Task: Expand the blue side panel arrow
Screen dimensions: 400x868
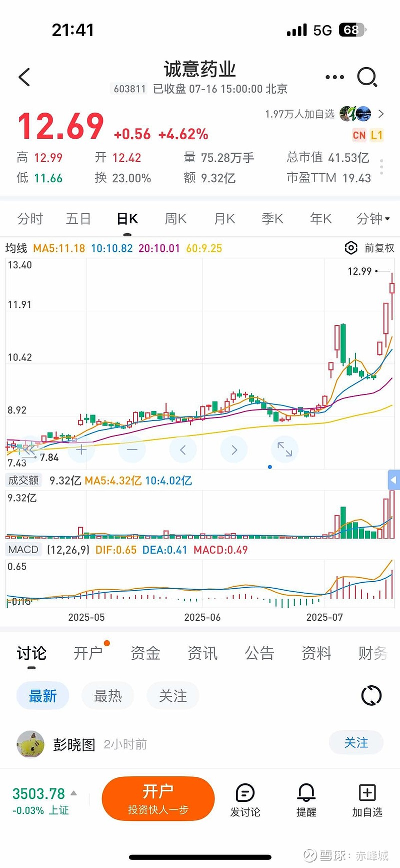Action: pos(394,480)
